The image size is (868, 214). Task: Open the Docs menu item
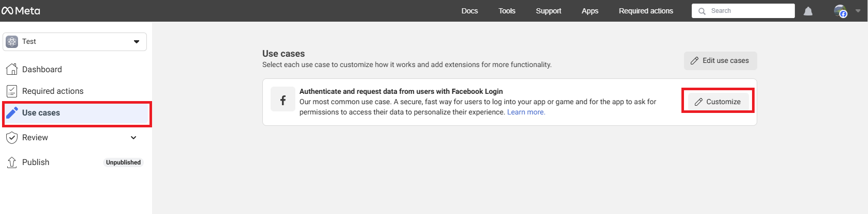pyautogui.click(x=470, y=11)
